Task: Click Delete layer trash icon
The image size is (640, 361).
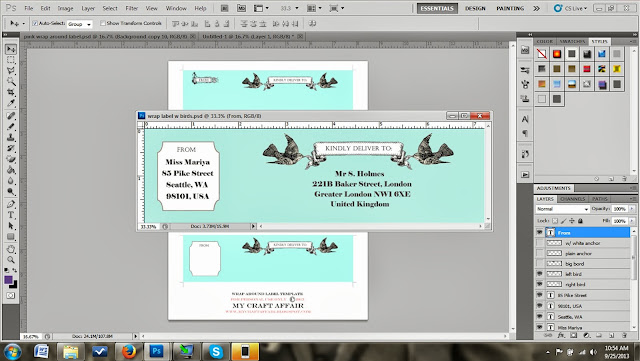Action: click(624, 335)
